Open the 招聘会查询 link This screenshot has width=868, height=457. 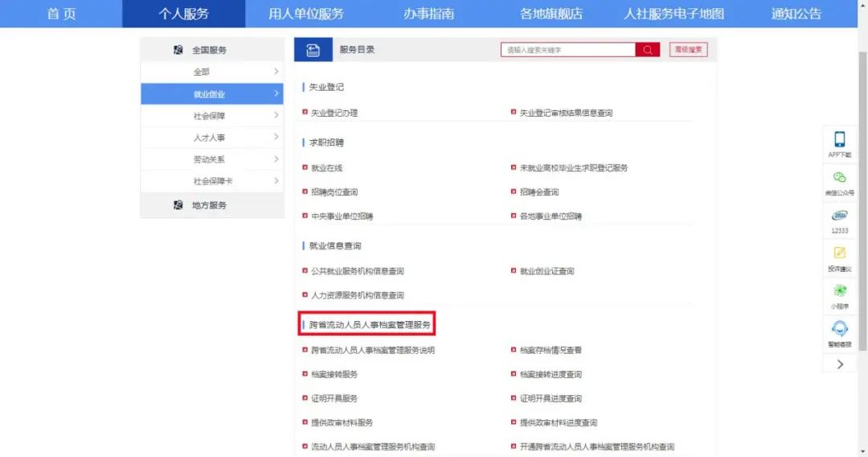coord(539,192)
